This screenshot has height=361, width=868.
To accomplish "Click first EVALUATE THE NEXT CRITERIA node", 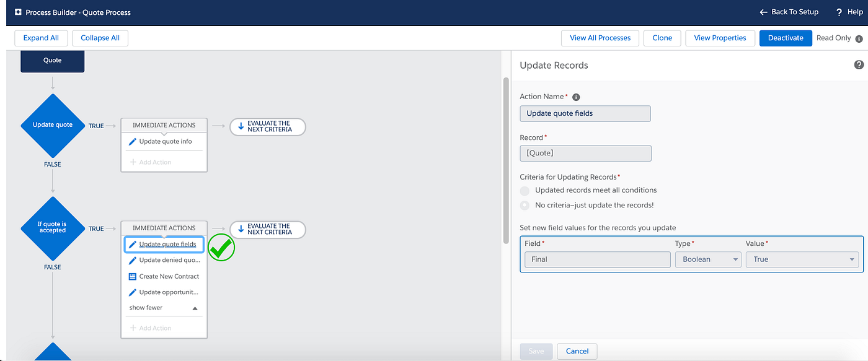I will pos(268,127).
